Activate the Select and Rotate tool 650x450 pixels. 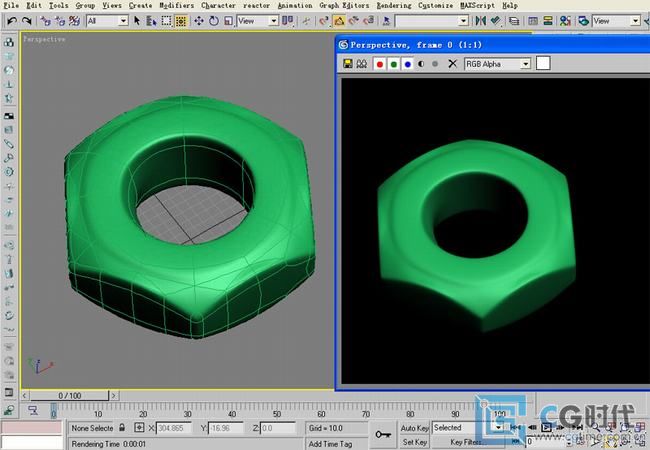click(x=214, y=21)
